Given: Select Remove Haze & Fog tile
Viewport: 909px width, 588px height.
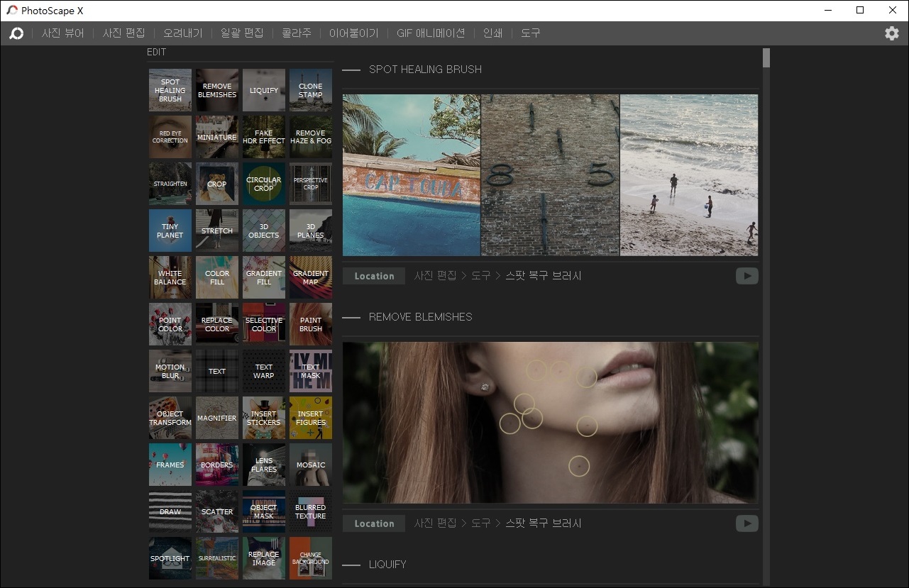Looking at the screenshot, I should (x=311, y=137).
